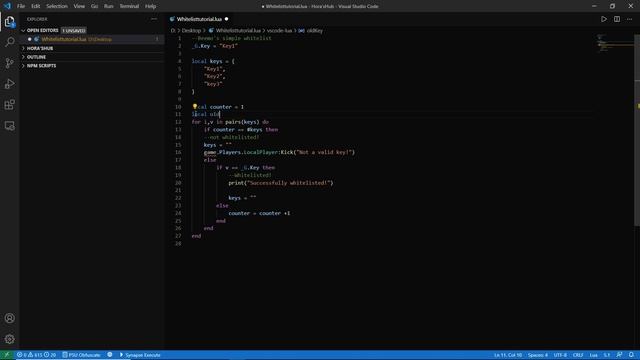The height and width of the screenshot is (360, 640).
Task: Click the Lua version 5.1 status bar entry
Action: tap(607, 355)
